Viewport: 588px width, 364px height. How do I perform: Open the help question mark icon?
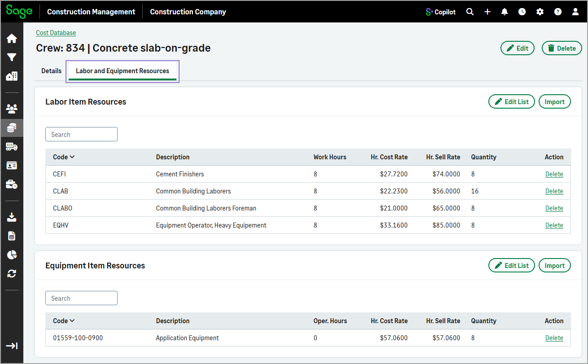pos(558,12)
